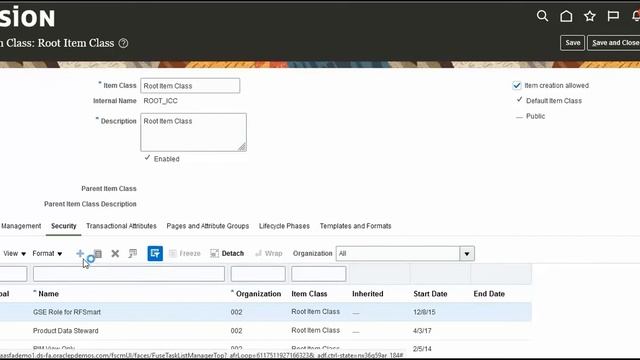Expand the Organization dropdown arrow
Screen dimensions: 640x360
(x=467, y=253)
